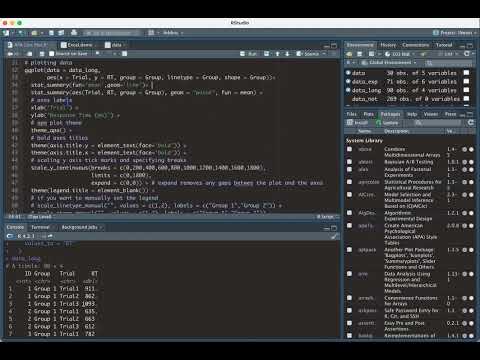
Task: Open the Background Jobs tab
Action: click(x=80, y=227)
